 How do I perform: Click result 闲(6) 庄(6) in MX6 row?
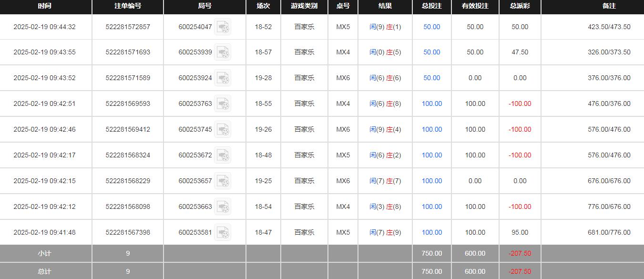point(385,78)
